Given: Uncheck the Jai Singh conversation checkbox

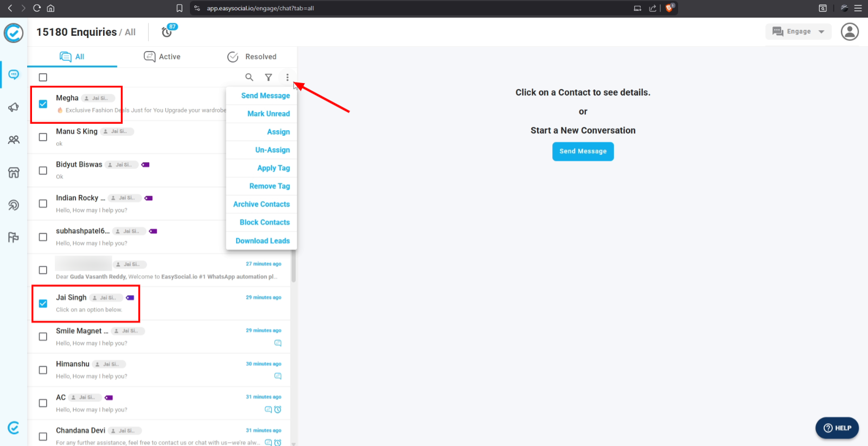Looking at the screenshot, I should (43, 303).
